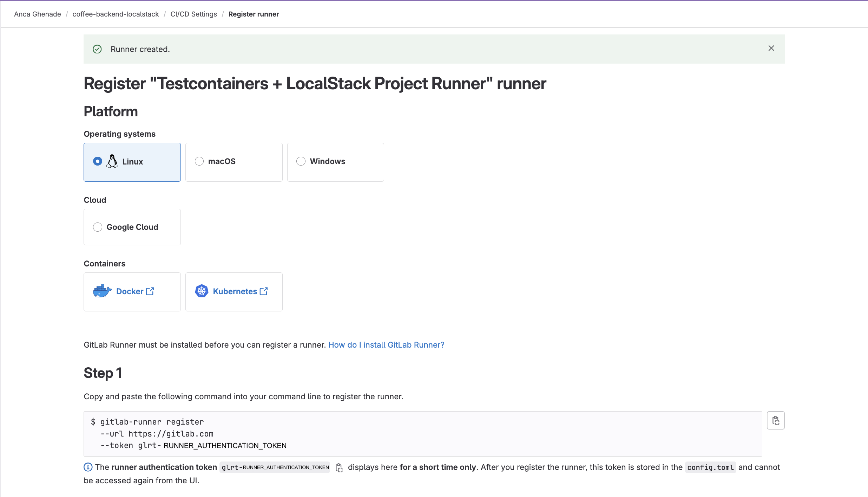
Task: Keep Linux selected by clicking its radio button
Action: (98, 161)
